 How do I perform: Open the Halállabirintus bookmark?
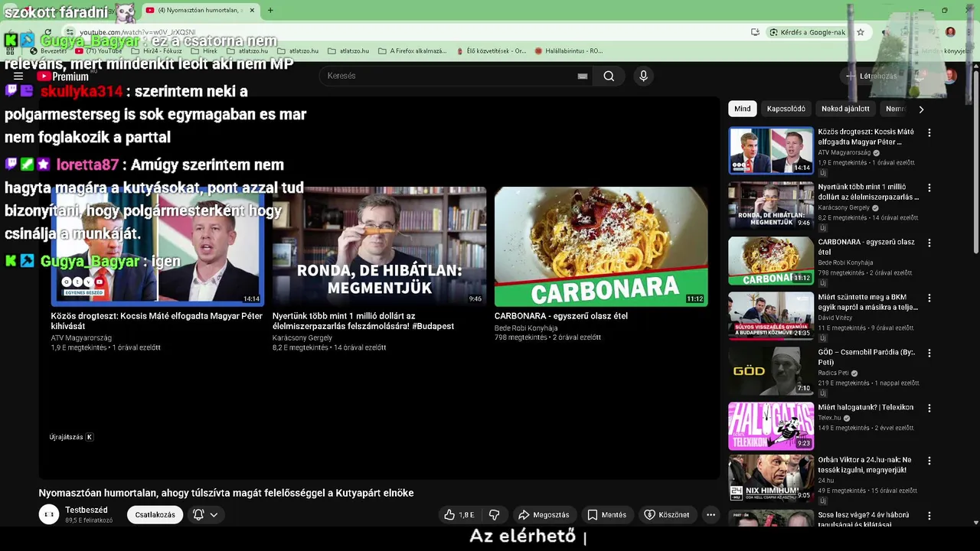(569, 51)
